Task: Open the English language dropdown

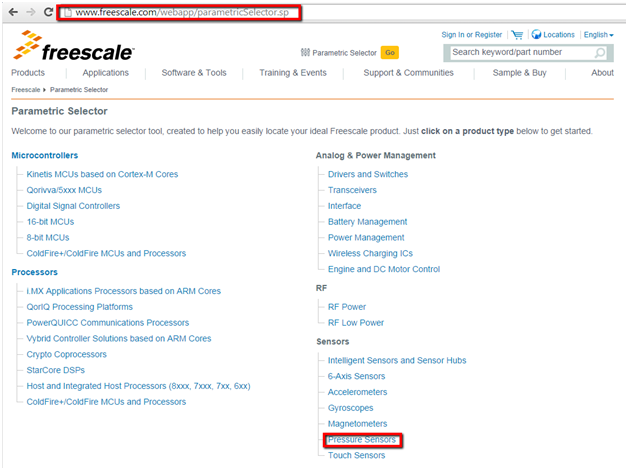Action: click(x=597, y=34)
